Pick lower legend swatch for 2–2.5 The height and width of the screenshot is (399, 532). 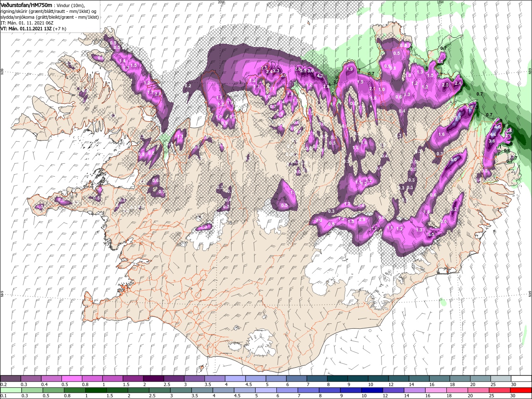point(138,390)
